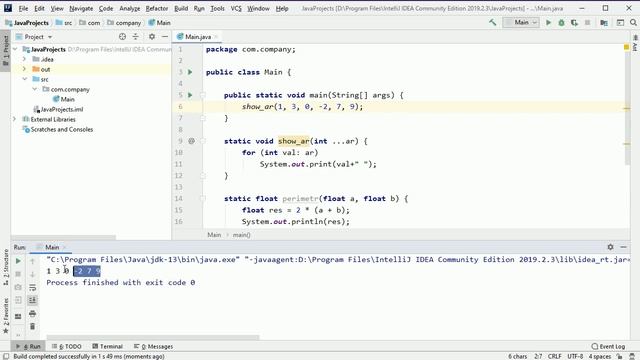Collapse the JavaProjects root node

coord(16,49)
